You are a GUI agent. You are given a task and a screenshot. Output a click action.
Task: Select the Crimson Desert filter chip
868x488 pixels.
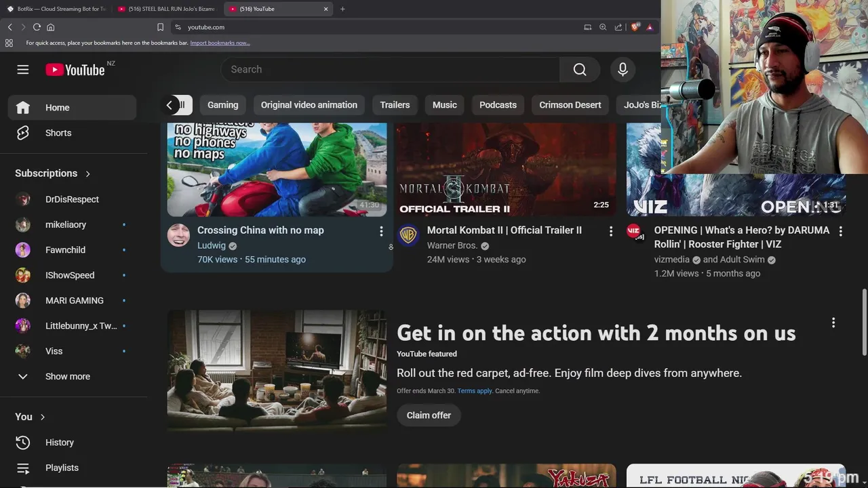[x=570, y=105]
